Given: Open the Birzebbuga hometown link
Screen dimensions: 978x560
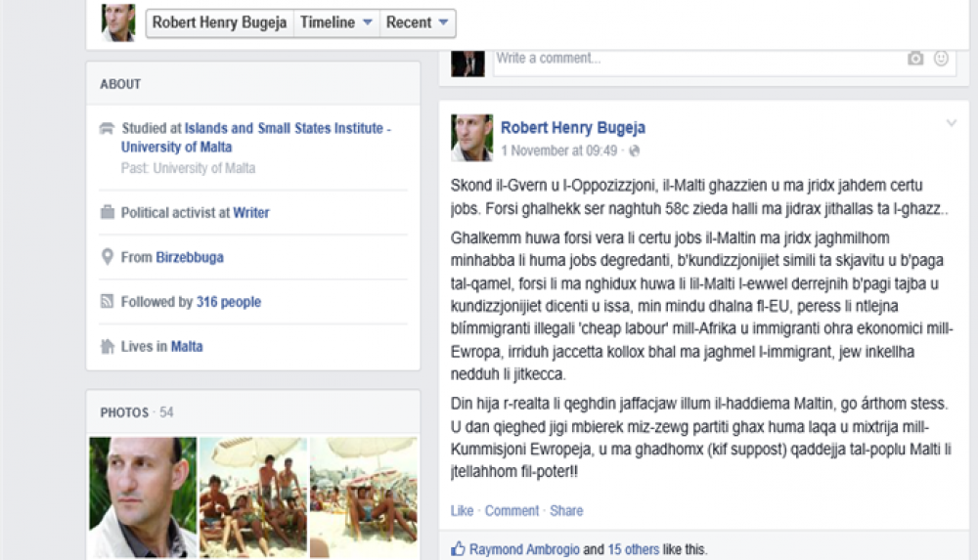Looking at the screenshot, I should pyautogui.click(x=190, y=257).
